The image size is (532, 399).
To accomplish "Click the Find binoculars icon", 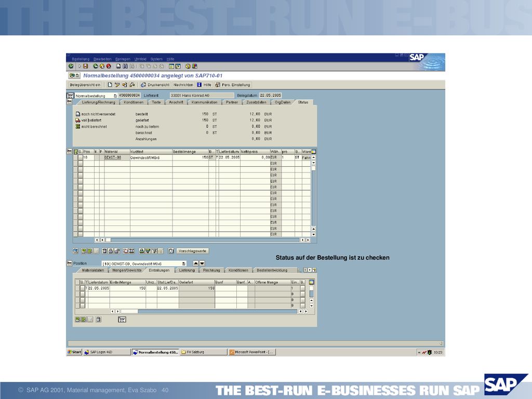I will coord(125,66).
